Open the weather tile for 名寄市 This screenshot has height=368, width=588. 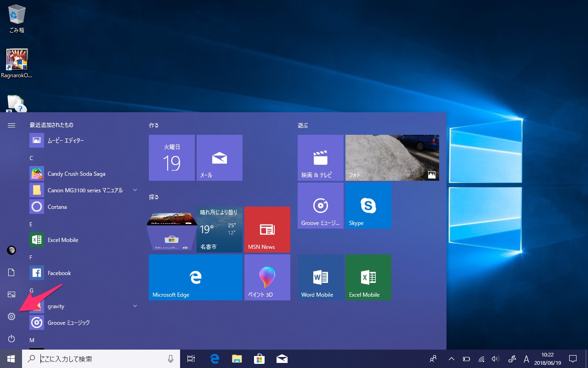tap(220, 230)
